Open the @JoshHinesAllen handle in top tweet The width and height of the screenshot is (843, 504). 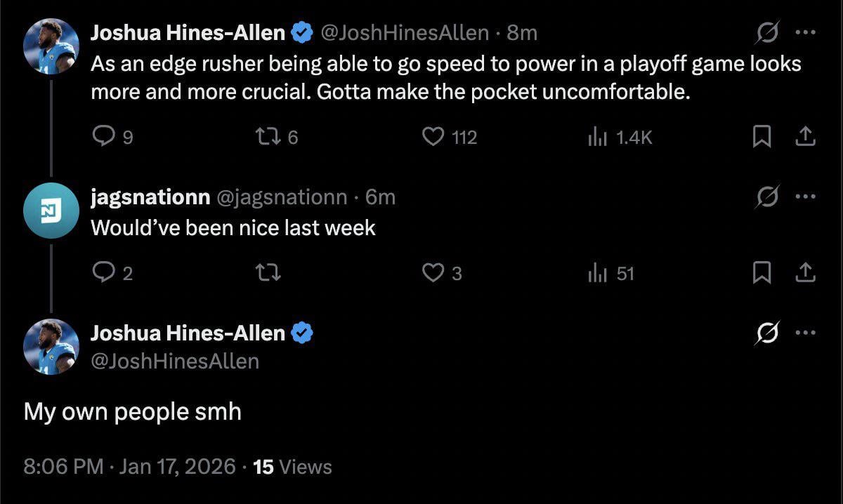point(405,32)
